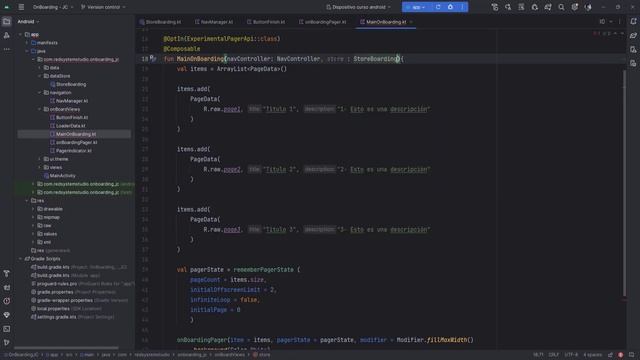640x360 pixels.
Task: Close the MainOnBoarding.kt tab
Action: 411,22
